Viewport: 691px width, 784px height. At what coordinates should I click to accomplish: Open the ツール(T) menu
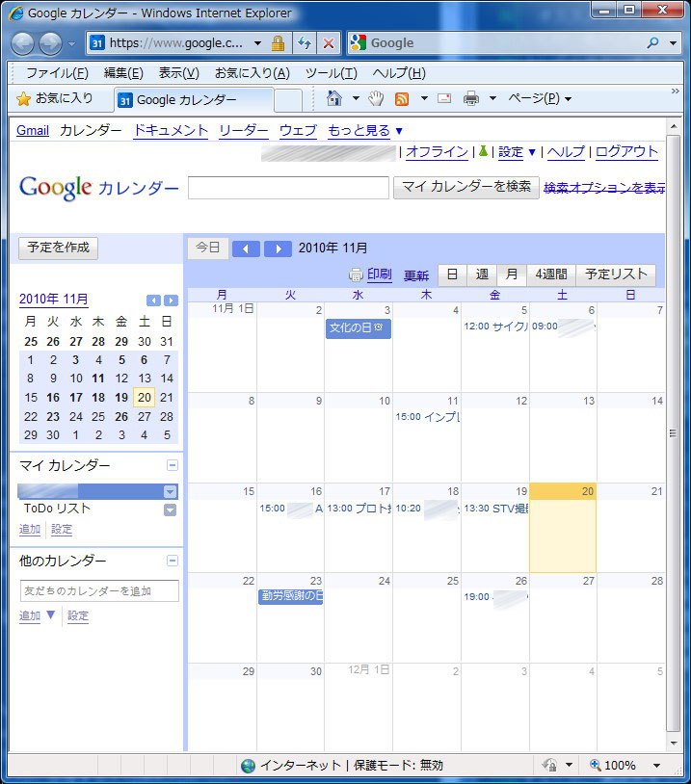332,73
